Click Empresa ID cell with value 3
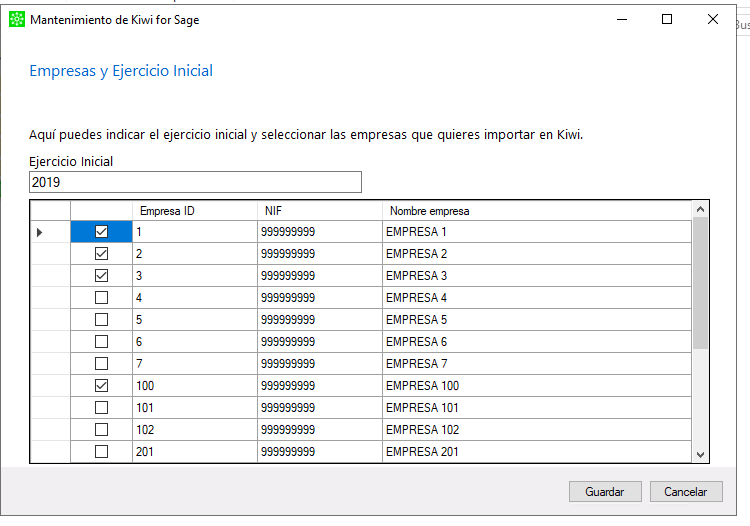This screenshot has height=526, width=750. tap(195, 276)
